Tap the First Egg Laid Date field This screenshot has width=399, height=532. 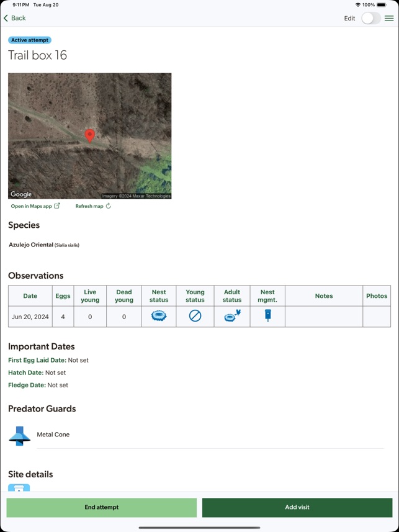pyautogui.click(x=47, y=360)
